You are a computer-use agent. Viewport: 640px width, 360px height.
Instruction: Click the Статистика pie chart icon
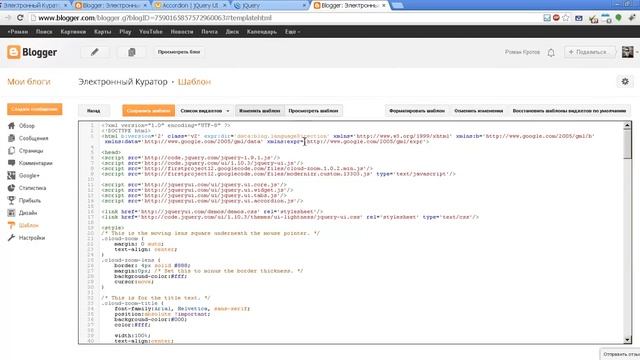click(x=11, y=188)
